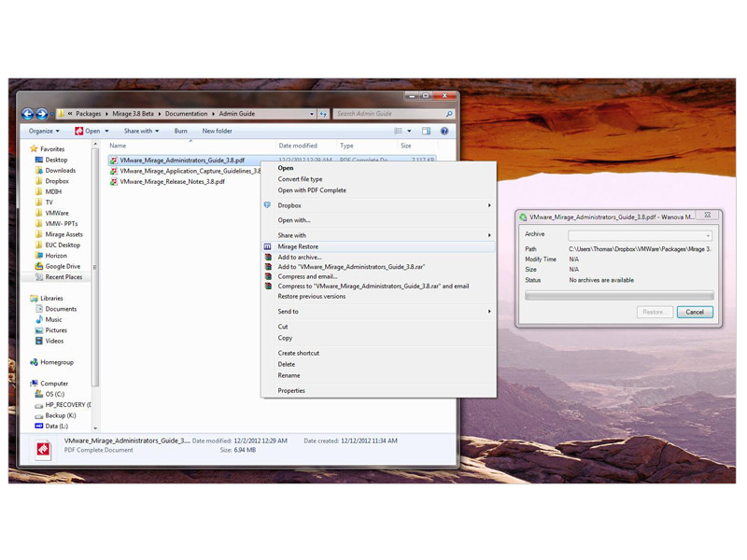Refresh the Admin Guide folder view
The height and width of the screenshot is (560, 747).
click(x=324, y=114)
